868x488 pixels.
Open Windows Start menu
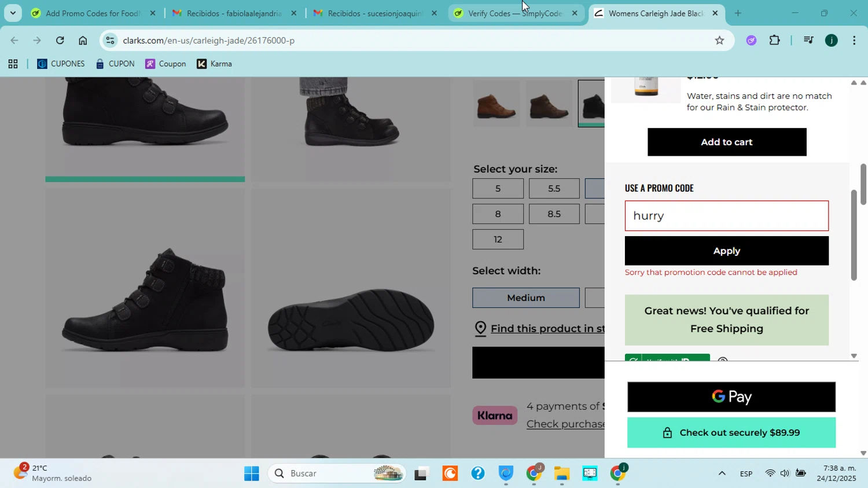click(x=252, y=474)
